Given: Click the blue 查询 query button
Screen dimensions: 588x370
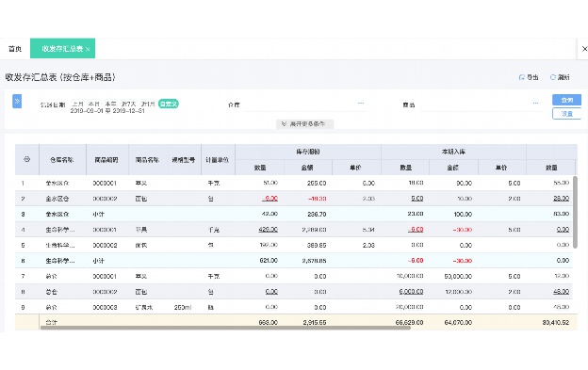Looking at the screenshot, I should click(x=566, y=100).
